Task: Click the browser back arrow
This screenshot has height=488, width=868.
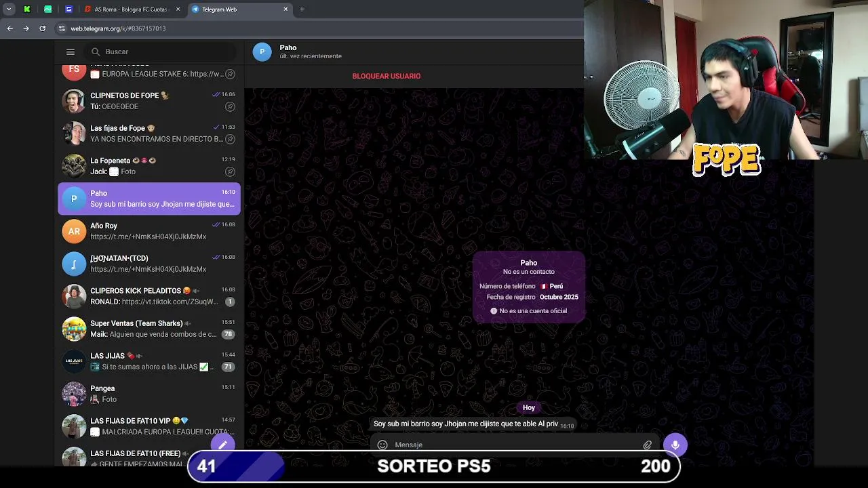Action: (10, 28)
